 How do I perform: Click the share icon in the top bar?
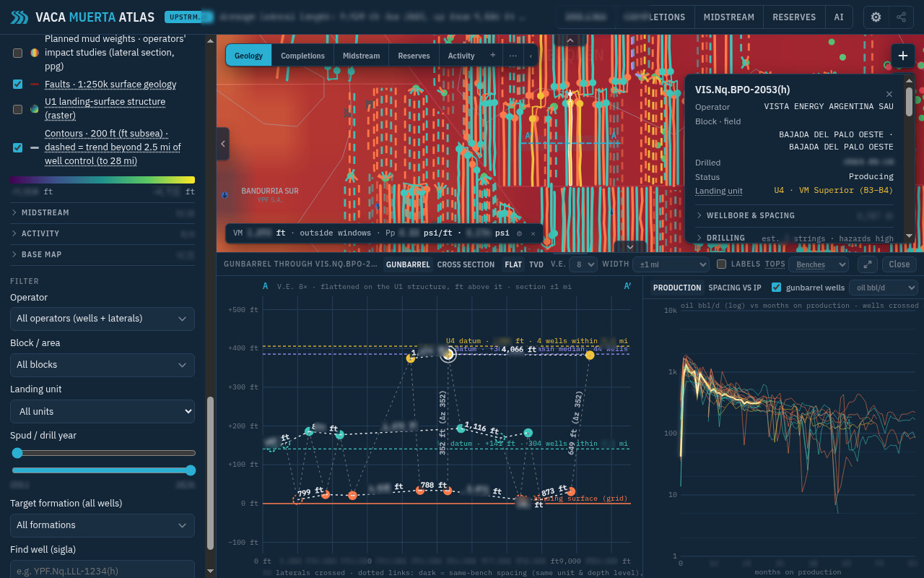click(x=902, y=17)
